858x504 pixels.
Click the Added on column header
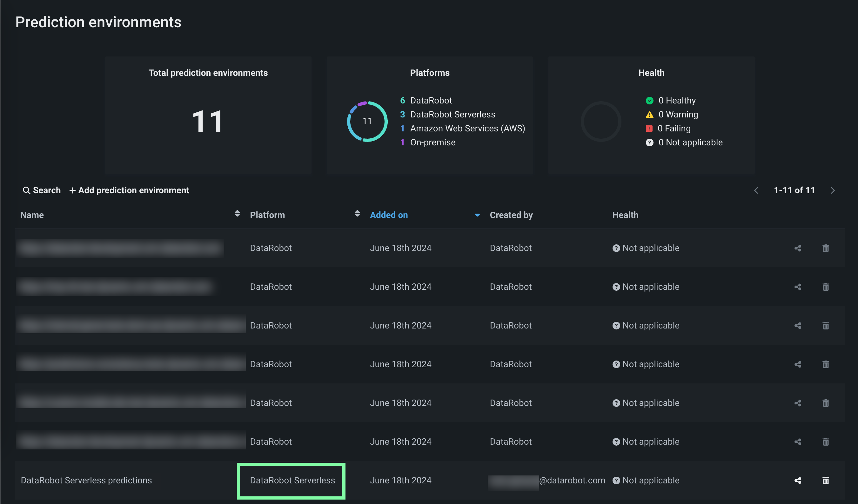pyautogui.click(x=389, y=215)
